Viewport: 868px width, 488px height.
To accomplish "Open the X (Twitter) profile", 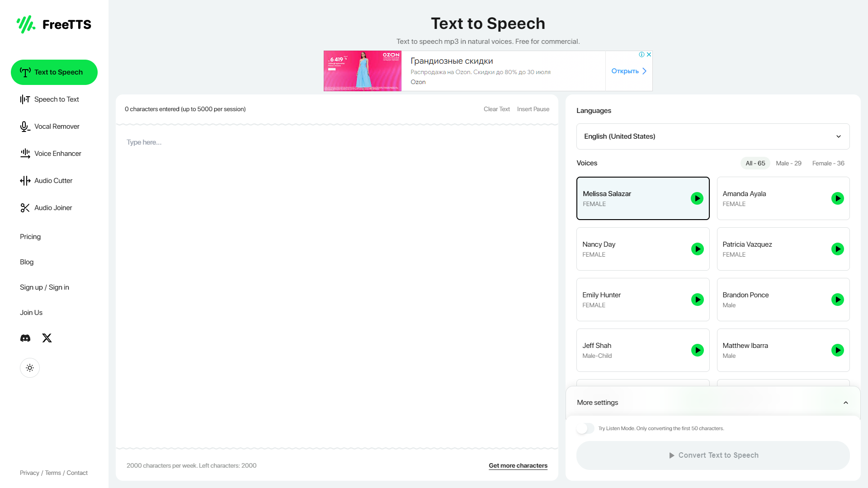I will pos(47,338).
